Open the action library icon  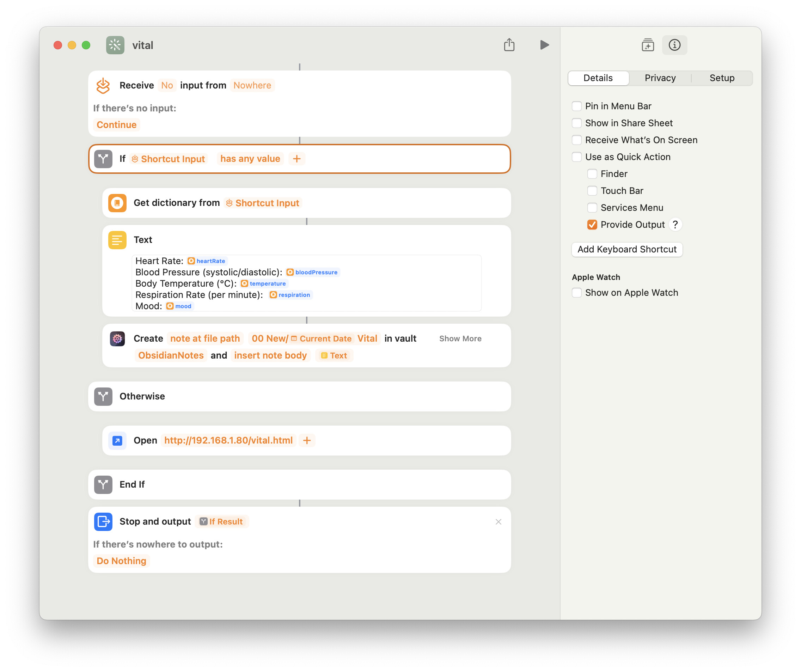coord(647,45)
